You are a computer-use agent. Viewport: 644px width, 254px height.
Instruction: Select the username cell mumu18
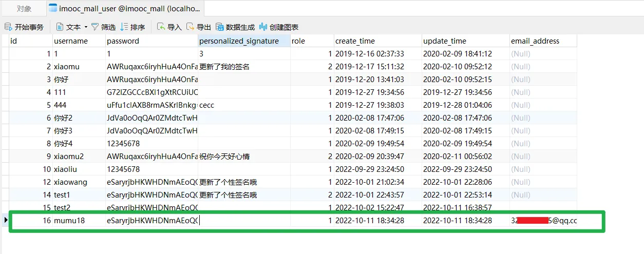pyautogui.click(x=79, y=221)
